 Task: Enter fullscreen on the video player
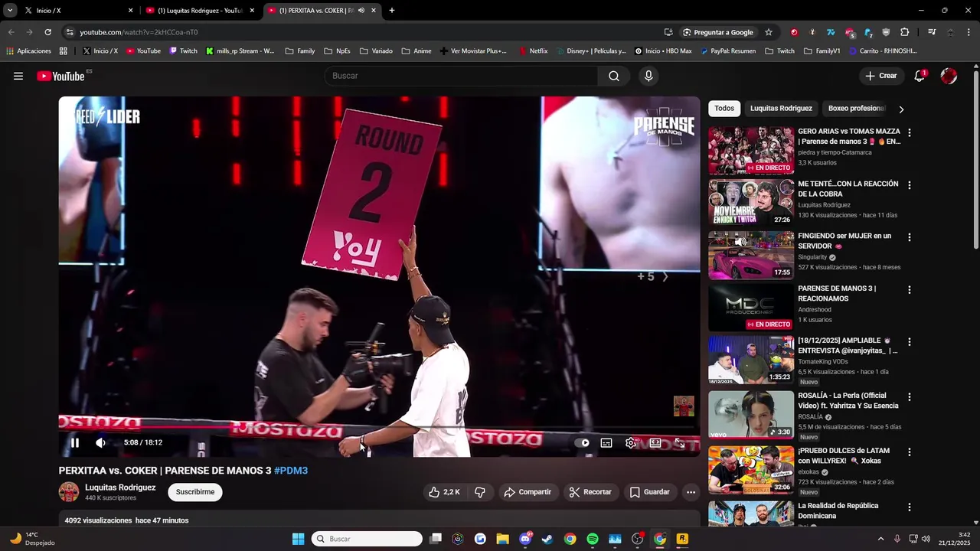[680, 442]
